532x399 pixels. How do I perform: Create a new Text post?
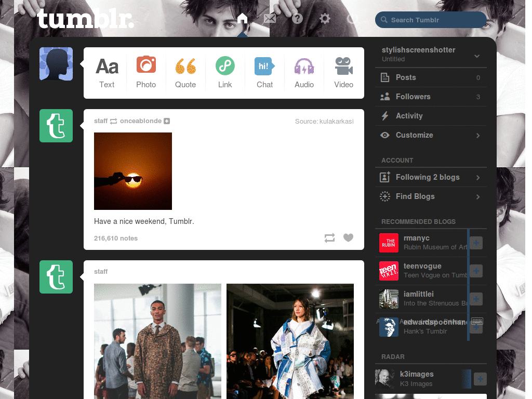107,73
